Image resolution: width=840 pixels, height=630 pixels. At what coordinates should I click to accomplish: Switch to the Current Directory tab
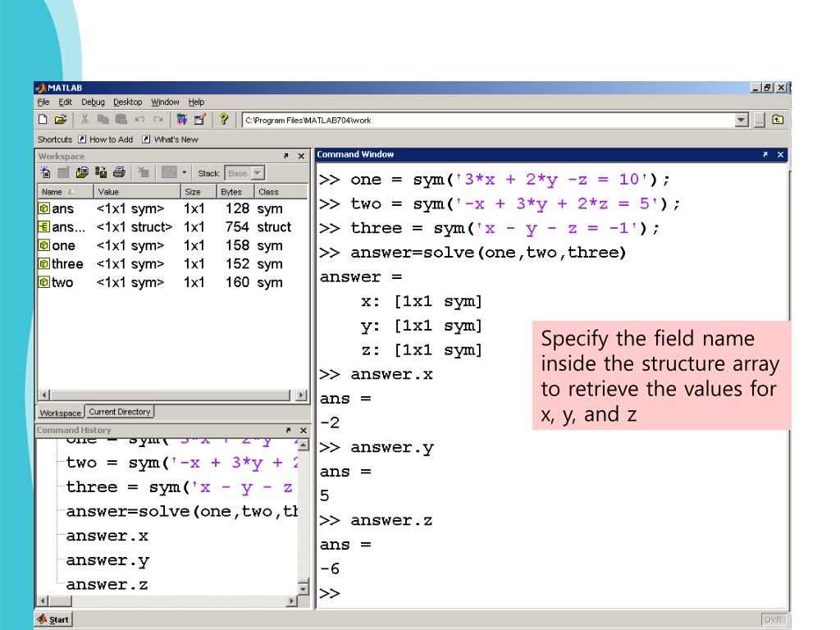click(x=120, y=412)
